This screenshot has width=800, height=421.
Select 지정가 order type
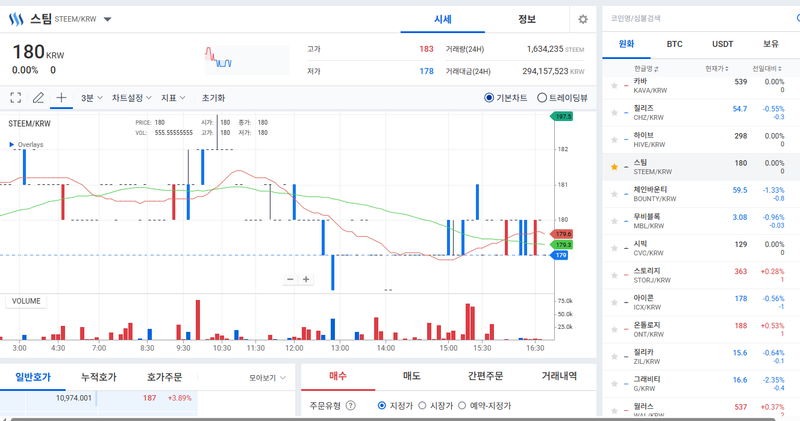pyautogui.click(x=382, y=406)
